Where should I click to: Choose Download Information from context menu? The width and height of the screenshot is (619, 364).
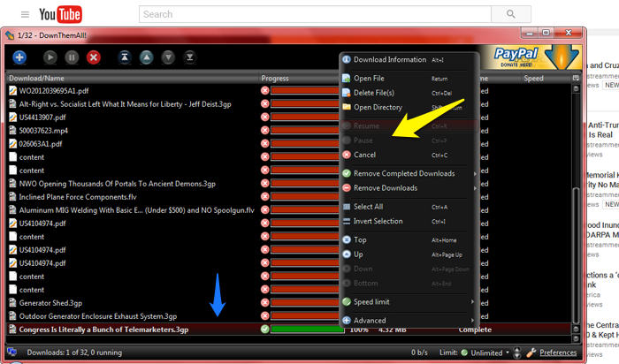389,59
